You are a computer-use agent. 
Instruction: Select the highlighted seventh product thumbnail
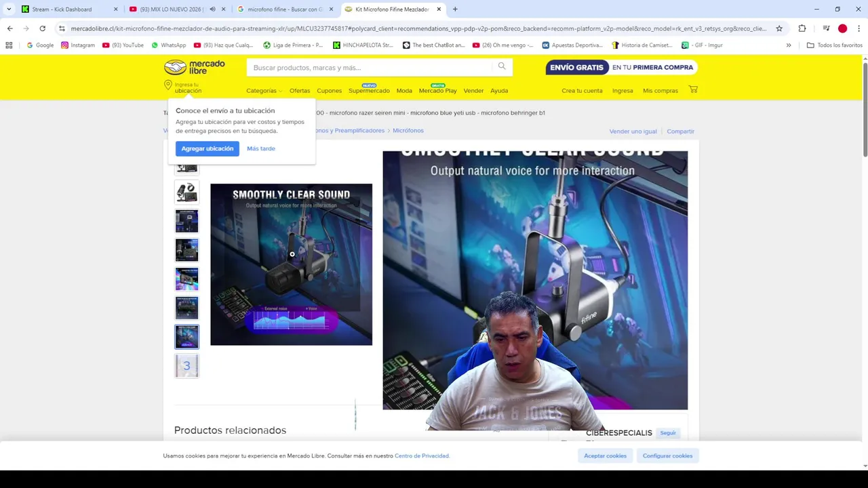click(186, 337)
